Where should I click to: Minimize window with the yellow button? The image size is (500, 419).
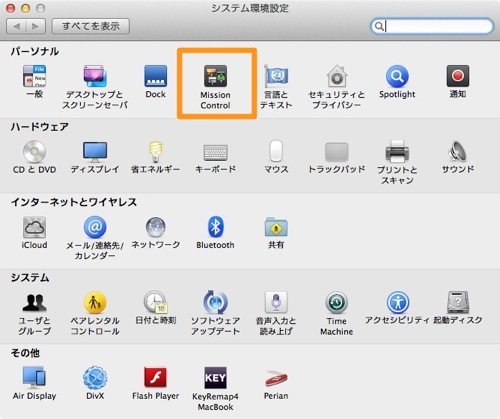pos(25,8)
